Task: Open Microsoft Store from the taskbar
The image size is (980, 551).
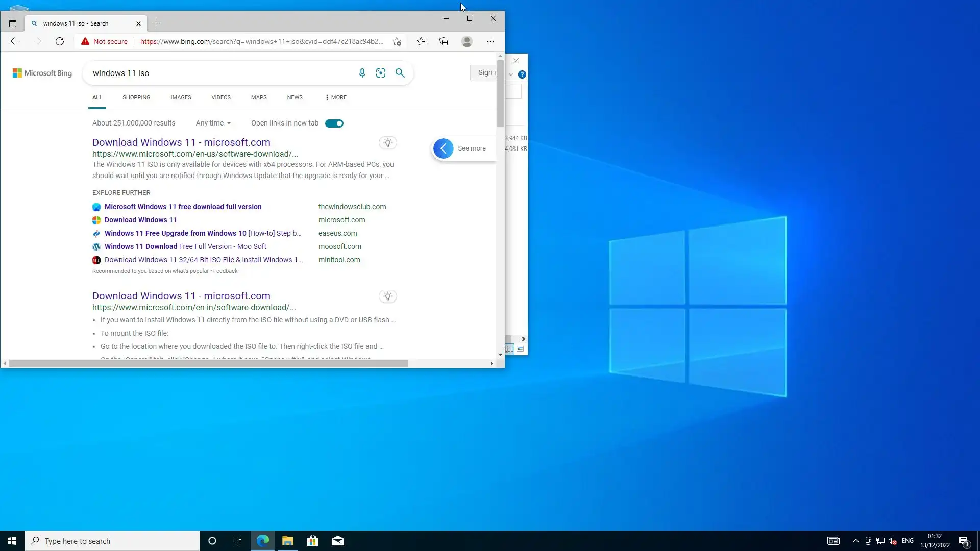Action: [x=312, y=541]
